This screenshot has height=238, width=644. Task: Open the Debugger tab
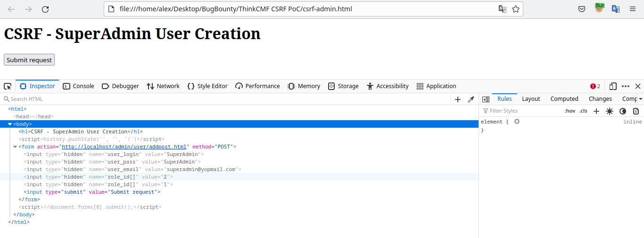(x=120, y=86)
